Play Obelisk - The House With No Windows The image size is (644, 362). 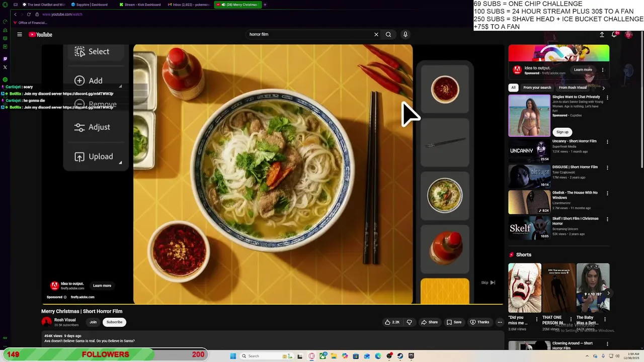(x=529, y=202)
